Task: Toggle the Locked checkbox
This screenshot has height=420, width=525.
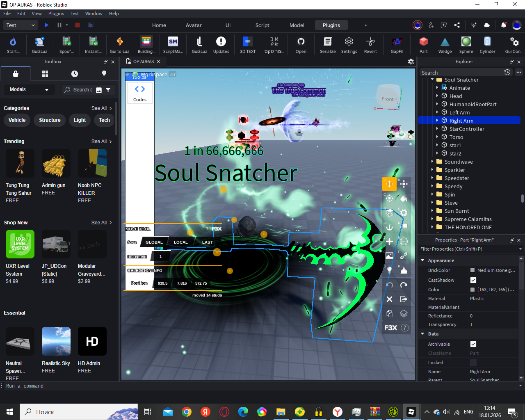Action: (473, 363)
